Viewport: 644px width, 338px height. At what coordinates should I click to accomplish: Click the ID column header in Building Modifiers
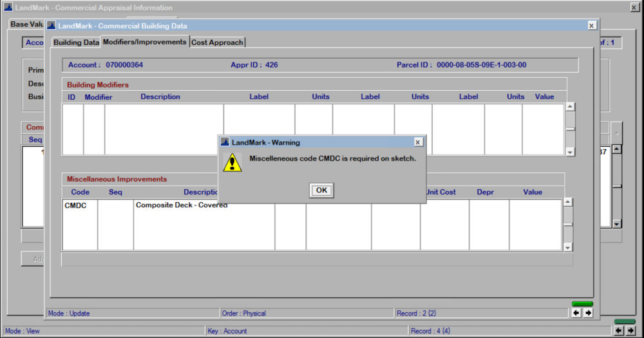(71, 97)
